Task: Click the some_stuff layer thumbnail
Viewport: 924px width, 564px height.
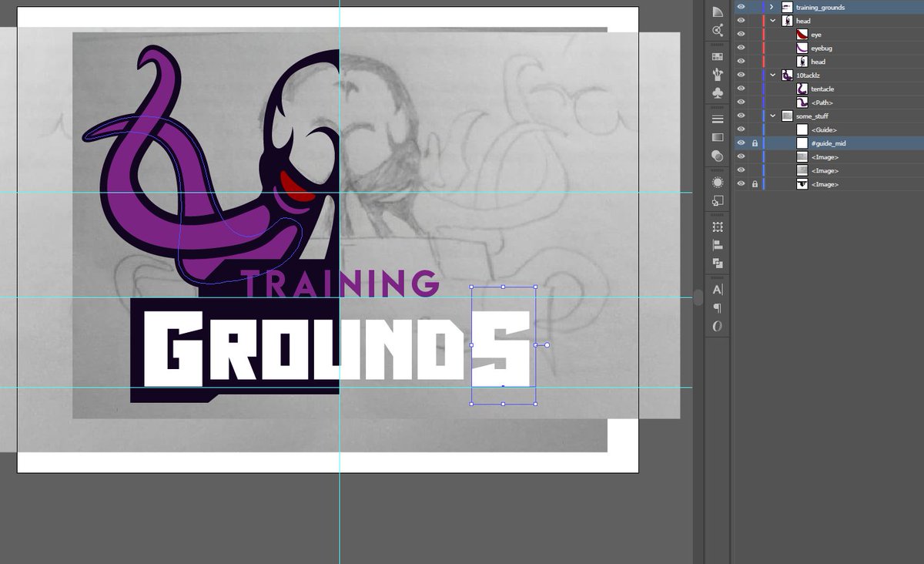Action: [x=787, y=116]
